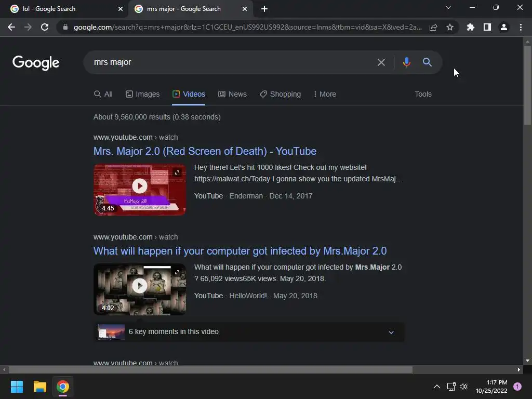Select the Videos results tab
Viewport: 532px width, 399px height.
(189, 94)
